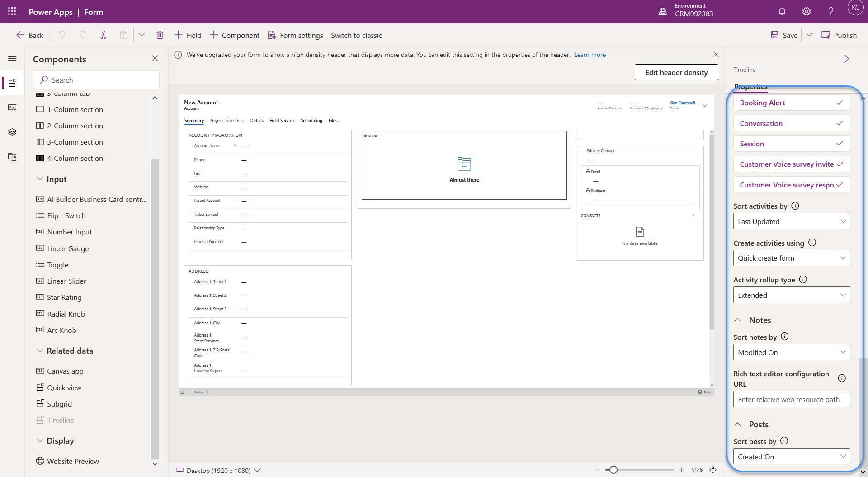Viewport: 868px width, 477px height.
Task: Click the Cut scissors icon in toolbar
Action: coord(103,35)
